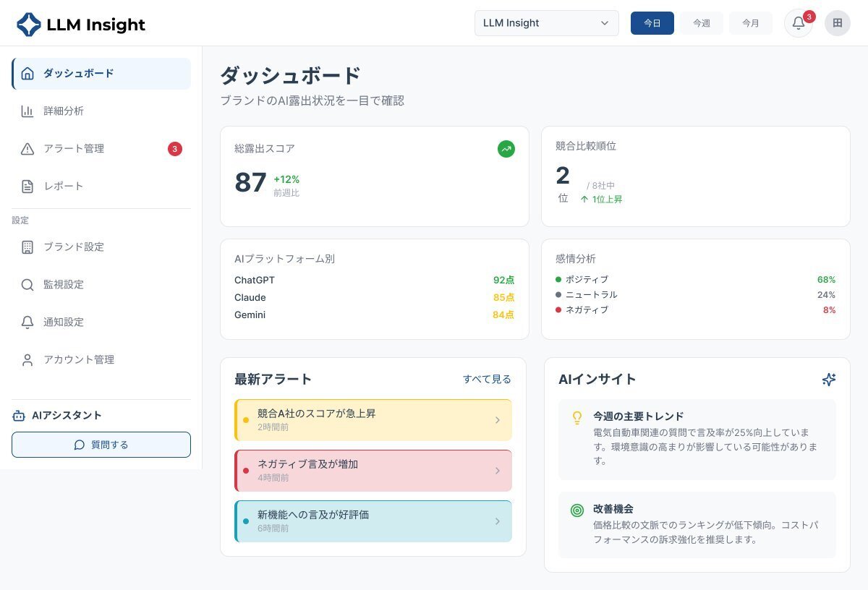Switch time range to 今日
868x590 pixels.
(652, 23)
